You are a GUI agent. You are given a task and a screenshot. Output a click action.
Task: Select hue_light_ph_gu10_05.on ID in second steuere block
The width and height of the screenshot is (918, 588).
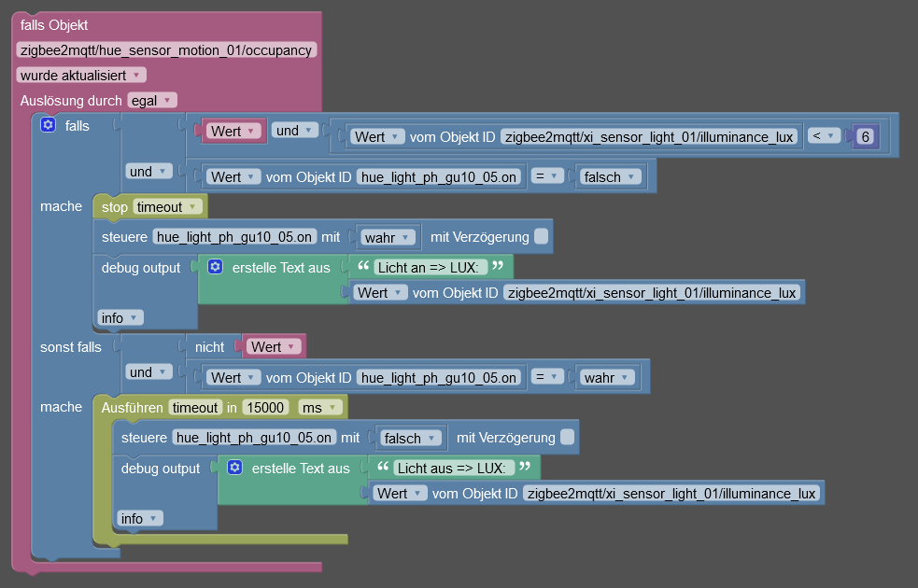pyautogui.click(x=254, y=437)
